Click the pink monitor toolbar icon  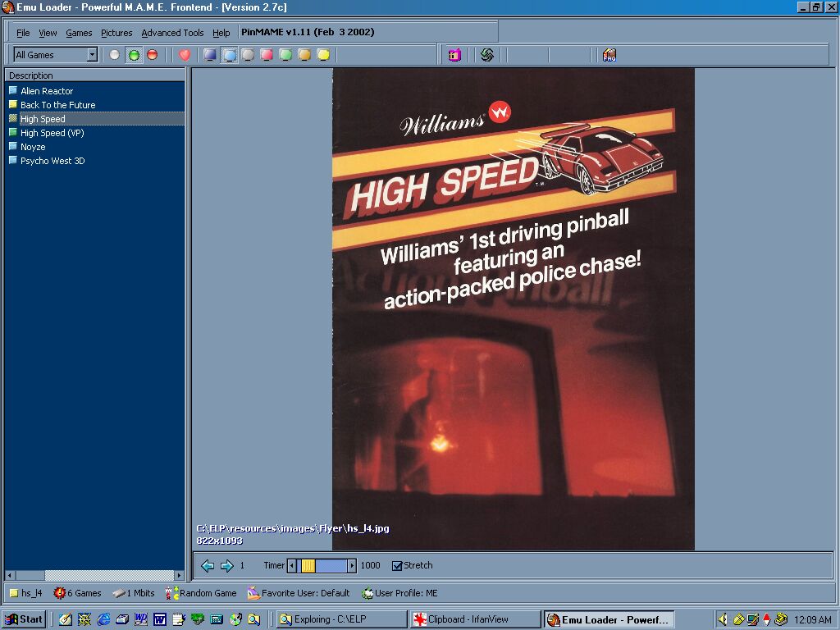[x=267, y=55]
